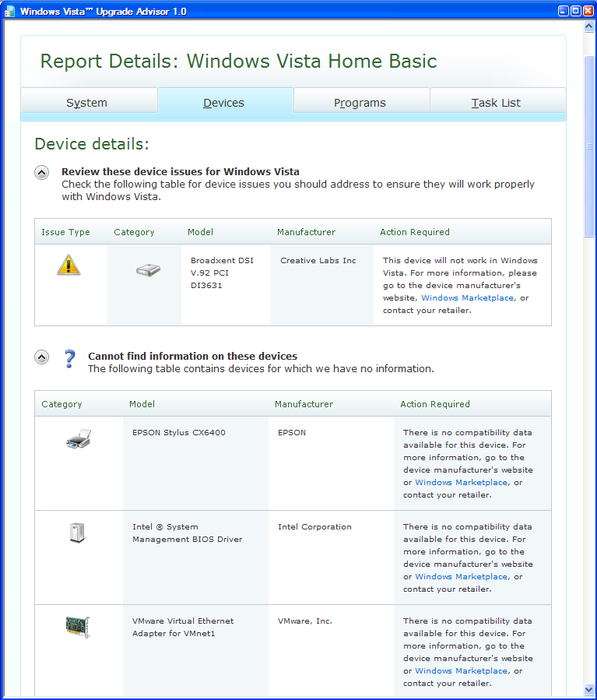The width and height of the screenshot is (597, 700).
Task: Click the EPSON printer category icon
Action: 79,439
